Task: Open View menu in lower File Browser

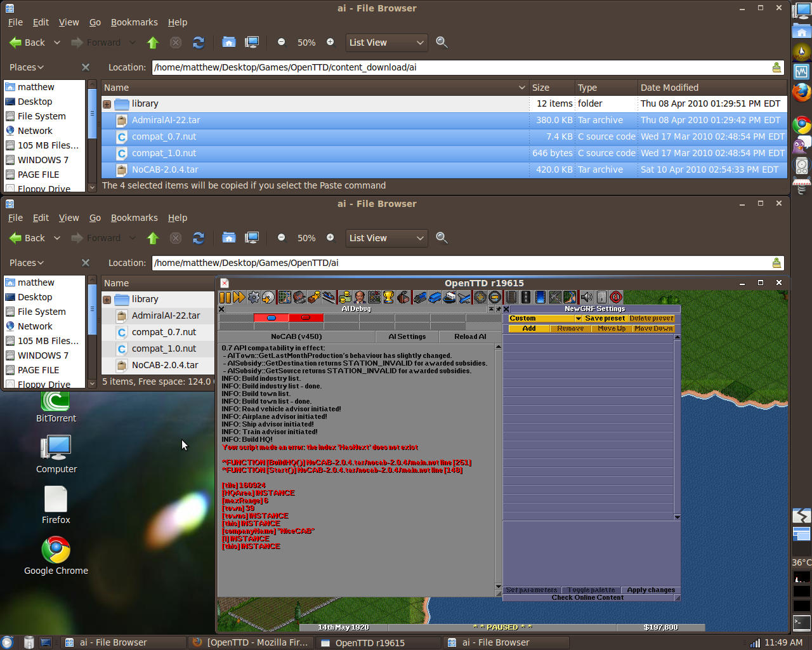Action: pyautogui.click(x=69, y=218)
